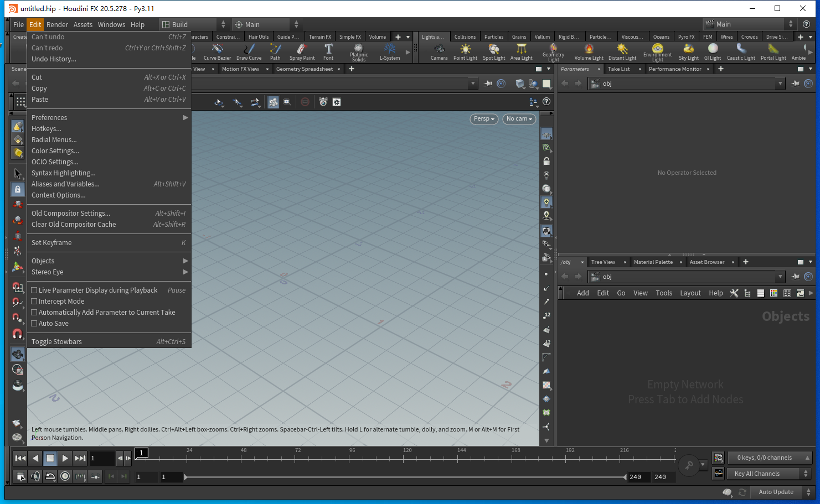Open the No cam camera dropdown

click(519, 119)
